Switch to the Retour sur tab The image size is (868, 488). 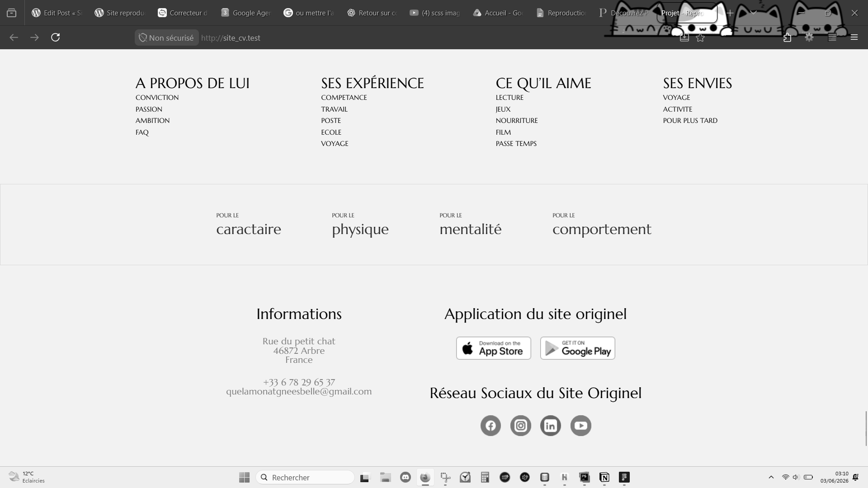point(372,13)
